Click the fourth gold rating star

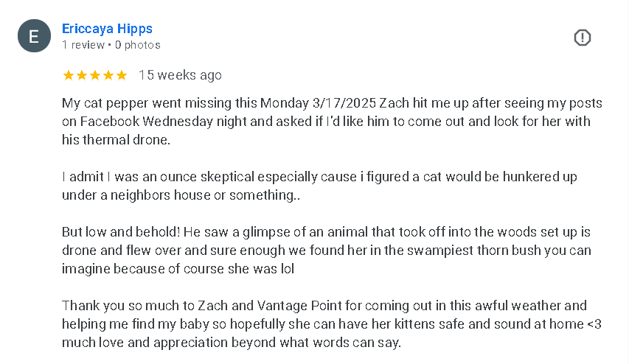click(x=108, y=75)
